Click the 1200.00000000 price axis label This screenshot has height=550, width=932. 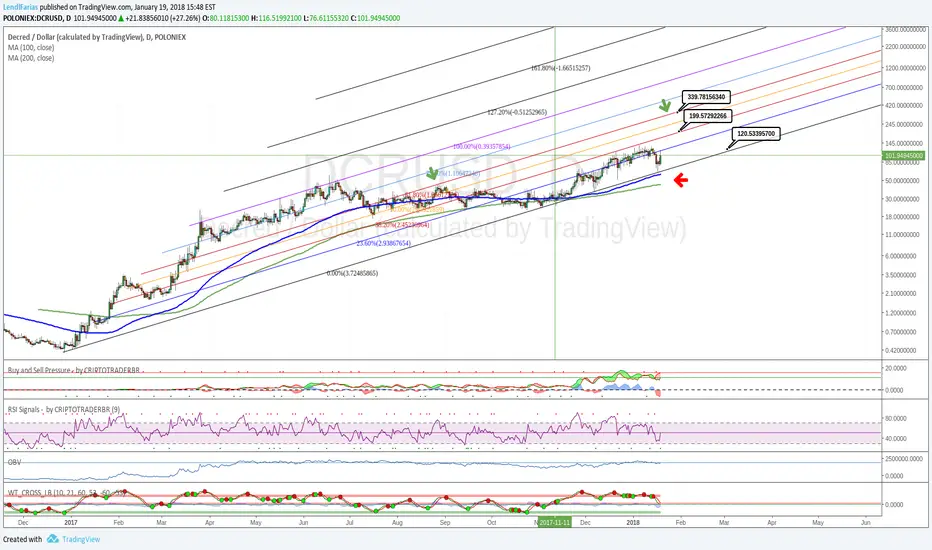pyautogui.click(x=905, y=68)
